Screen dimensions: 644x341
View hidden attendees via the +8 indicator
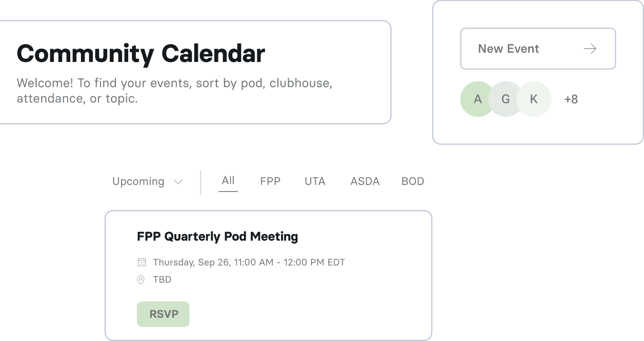[x=571, y=99]
